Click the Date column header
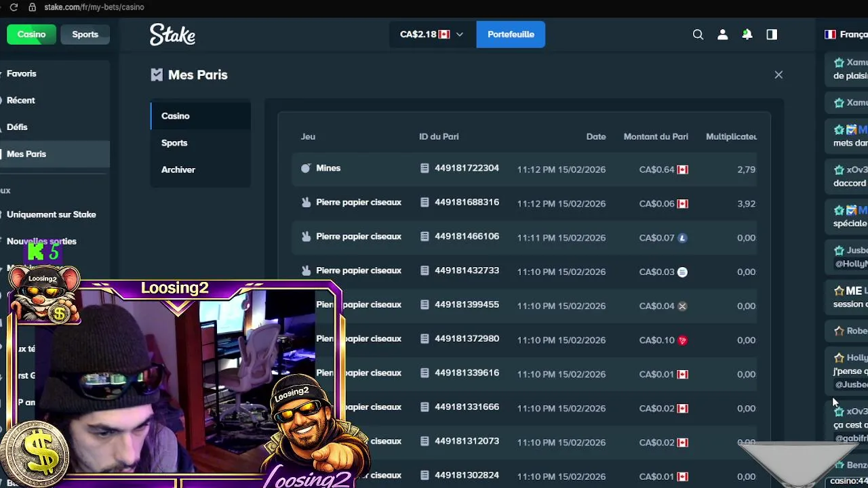868x488 pixels. 596,136
